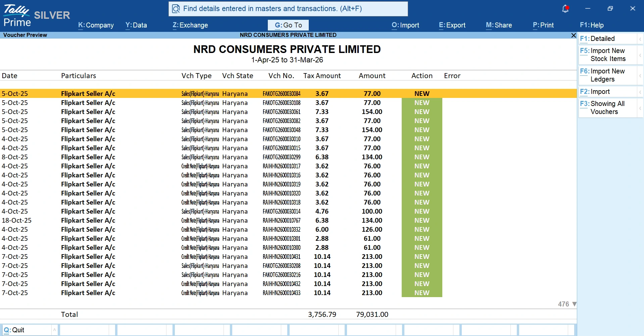Toggle F3: Showing All Vouchers filter
This screenshot has width=644, height=336.
pos(602,107)
